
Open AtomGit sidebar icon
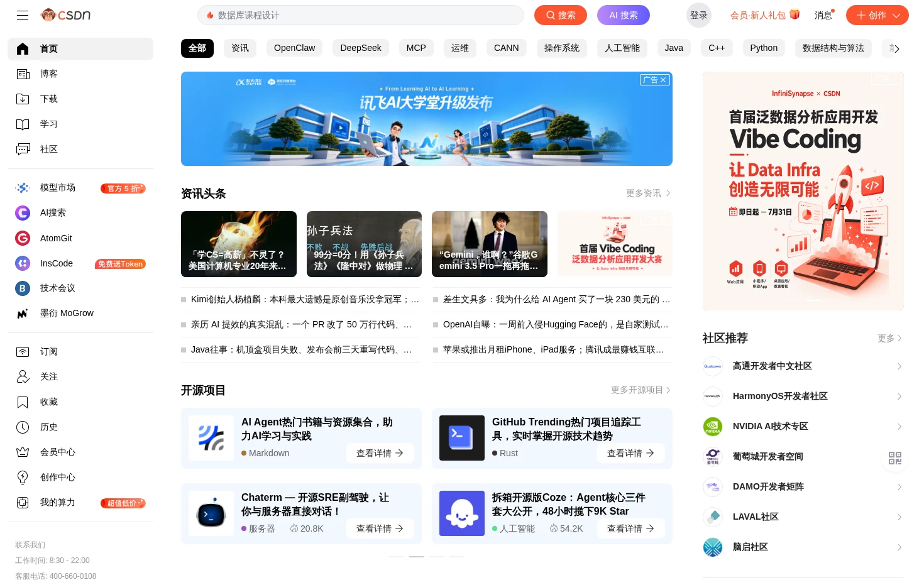(23, 238)
